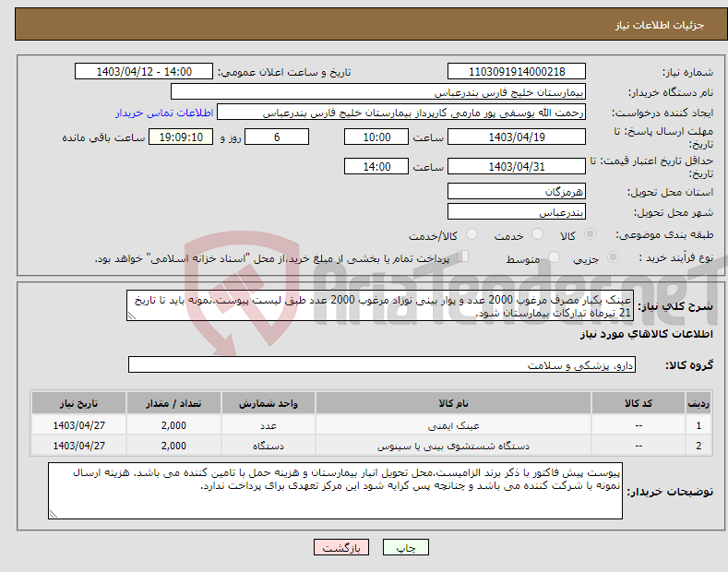Click the تاریخ نیاز column header

(x=79, y=403)
